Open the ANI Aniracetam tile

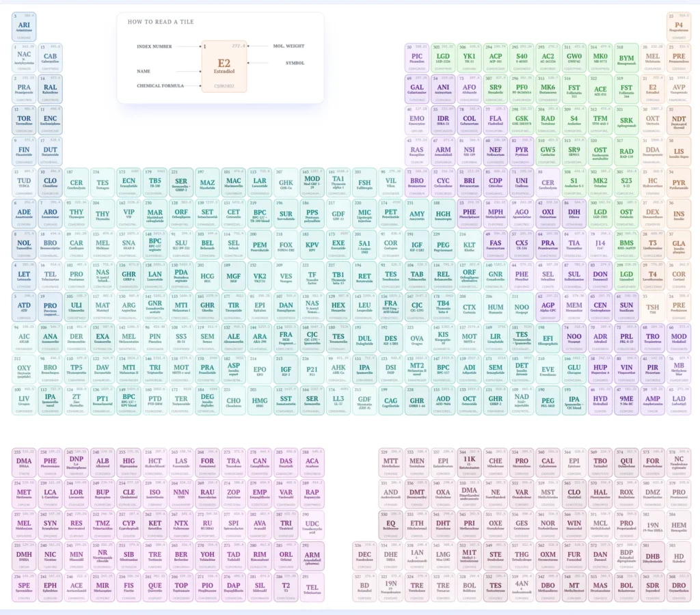click(443, 90)
